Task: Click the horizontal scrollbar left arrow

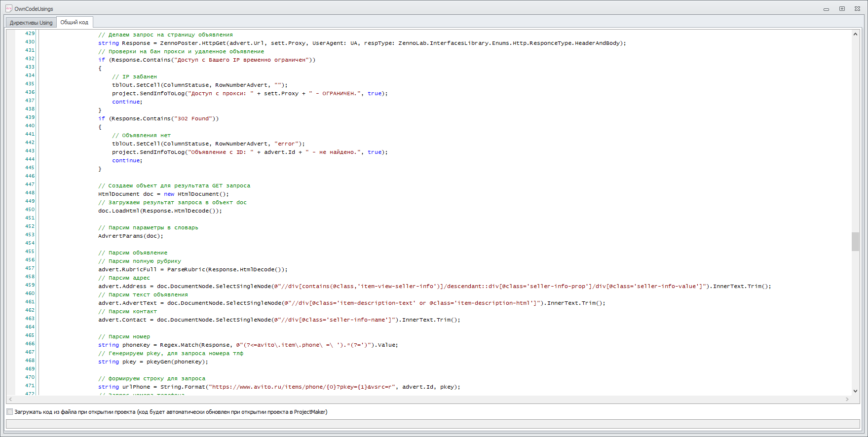Action: pos(10,399)
